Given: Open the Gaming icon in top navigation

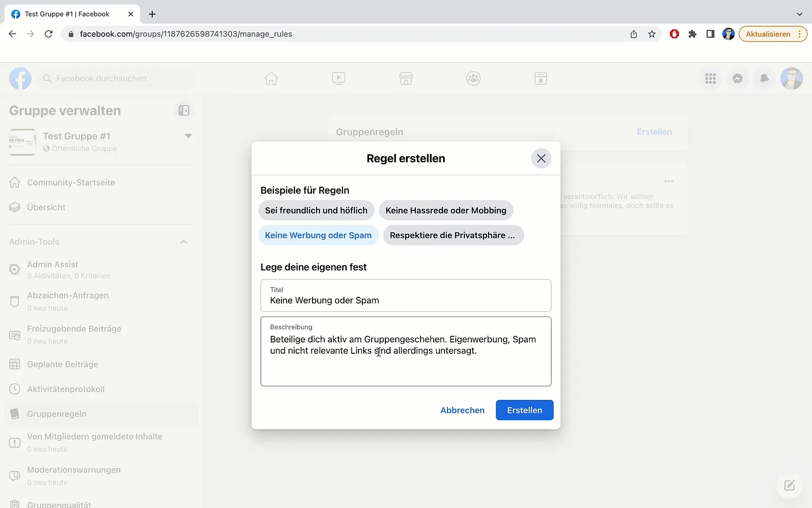Looking at the screenshot, I should tap(541, 79).
